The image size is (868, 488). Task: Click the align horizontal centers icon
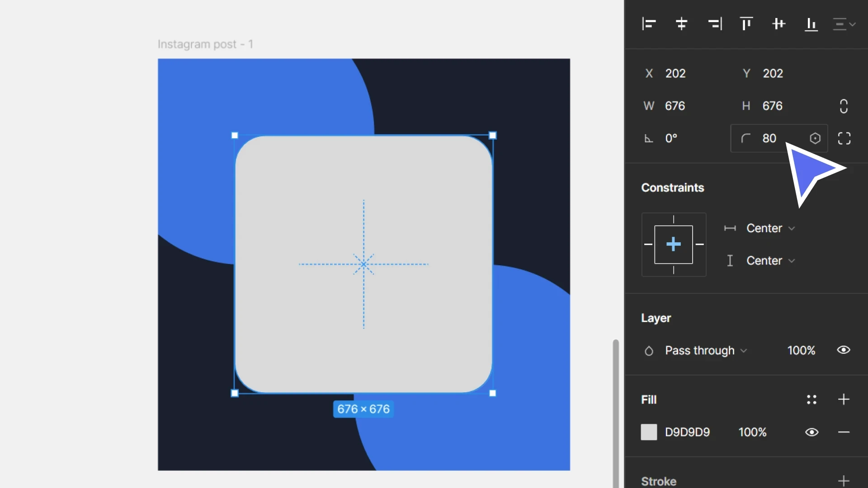click(x=681, y=24)
